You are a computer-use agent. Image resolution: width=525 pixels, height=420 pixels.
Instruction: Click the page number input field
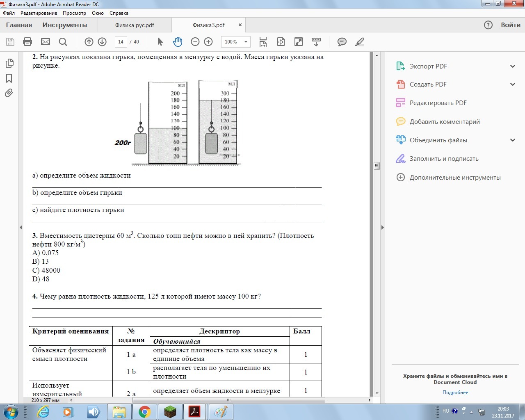point(121,42)
